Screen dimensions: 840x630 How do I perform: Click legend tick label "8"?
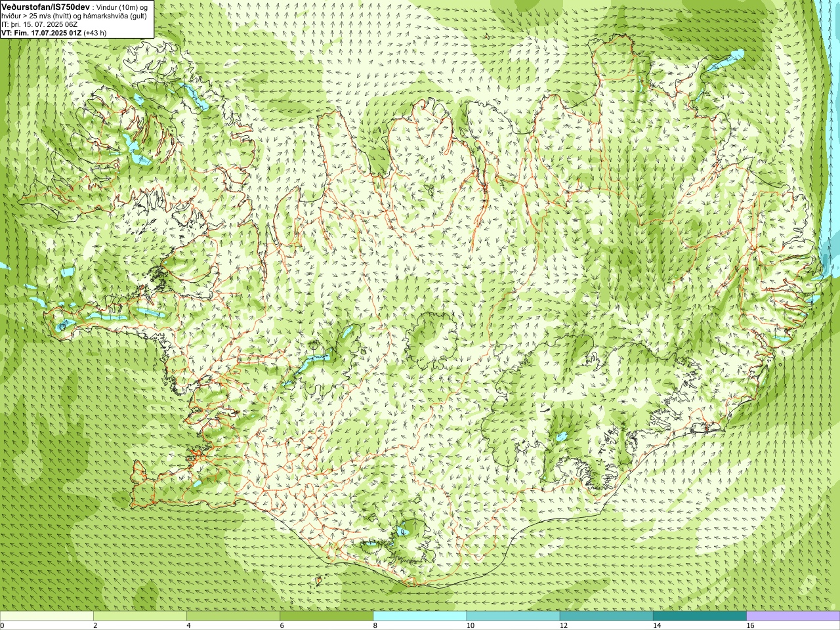pyautogui.click(x=375, y=625)
